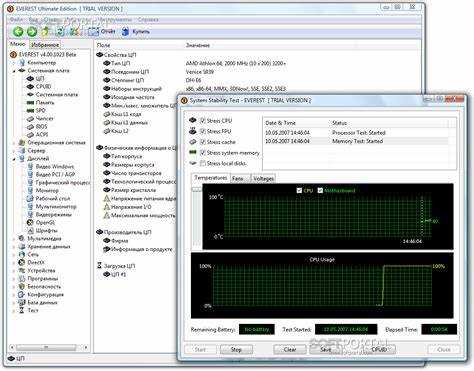Click the up-level arrow toolbar icon
The image size is (474, 371).
pos(46,32)
